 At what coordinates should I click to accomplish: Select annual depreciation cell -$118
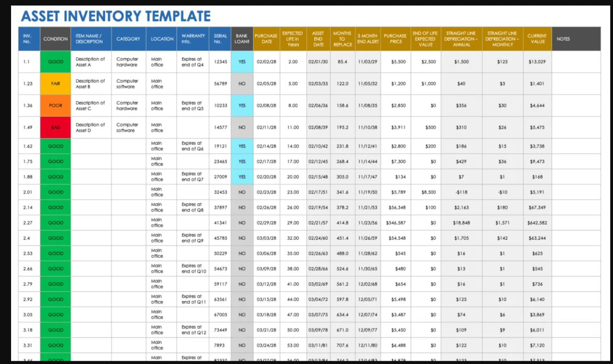(462, 192)
